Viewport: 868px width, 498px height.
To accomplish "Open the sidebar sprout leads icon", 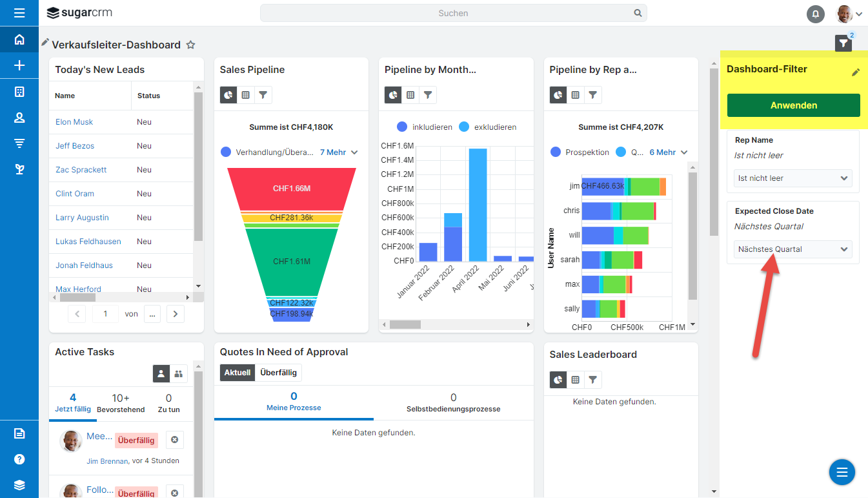I will click(19, 169).
